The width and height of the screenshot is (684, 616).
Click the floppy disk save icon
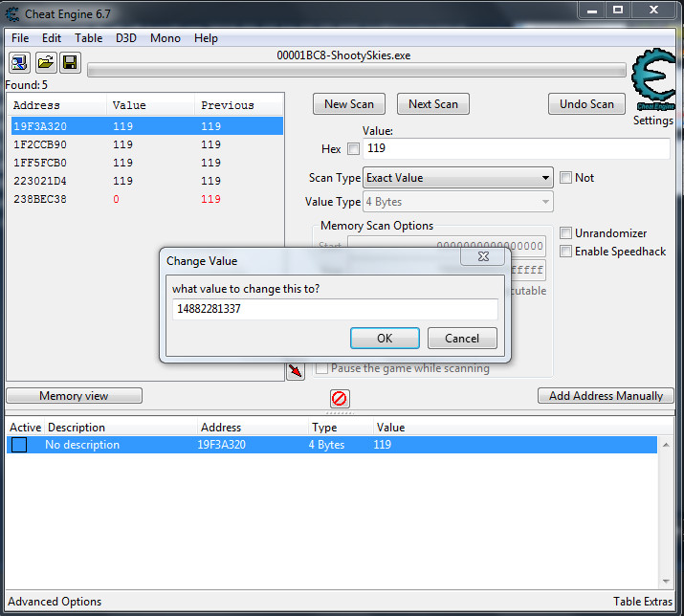70,63
